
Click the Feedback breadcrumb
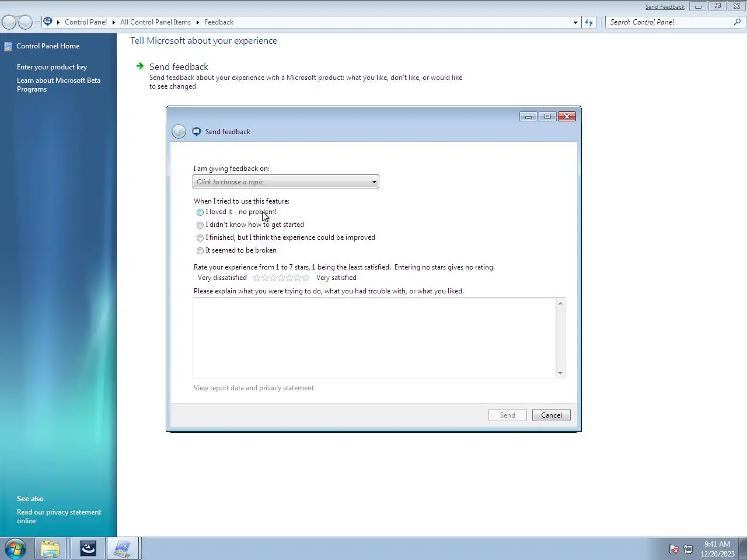(219, 22)
